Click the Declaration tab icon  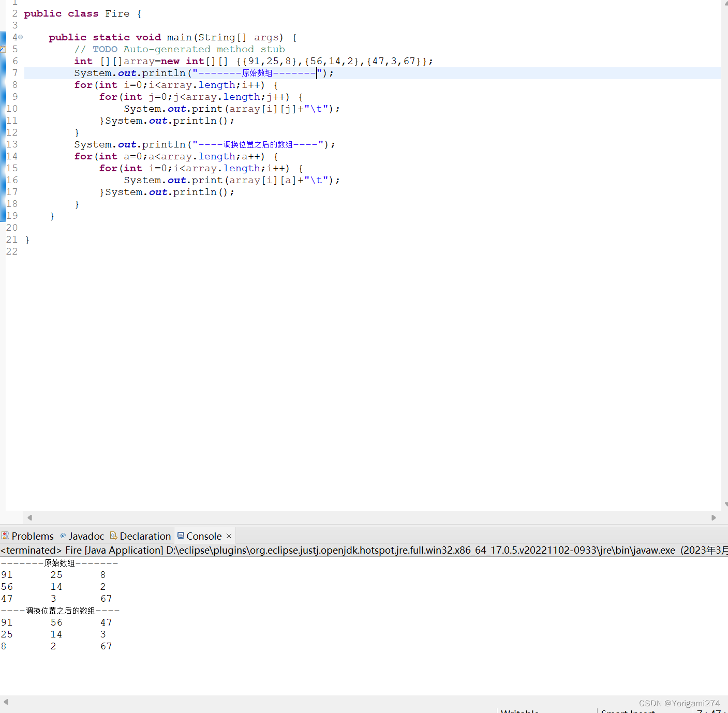113,536
